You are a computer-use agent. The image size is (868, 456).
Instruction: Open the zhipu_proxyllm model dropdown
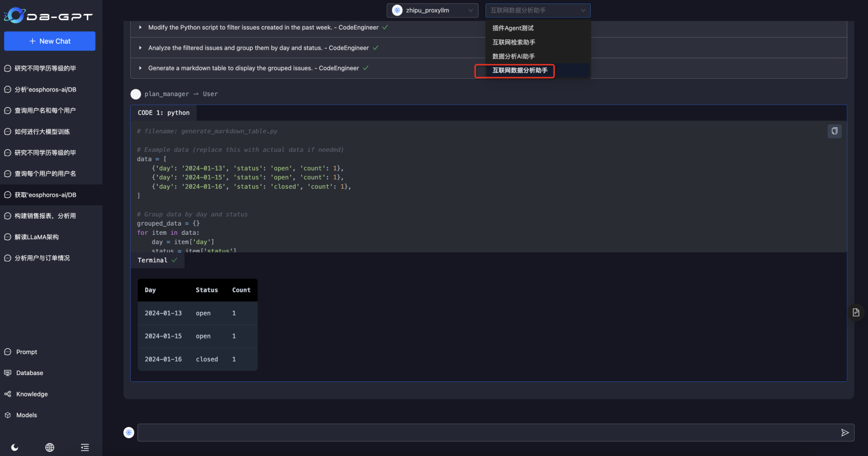(x=432, y=10)
